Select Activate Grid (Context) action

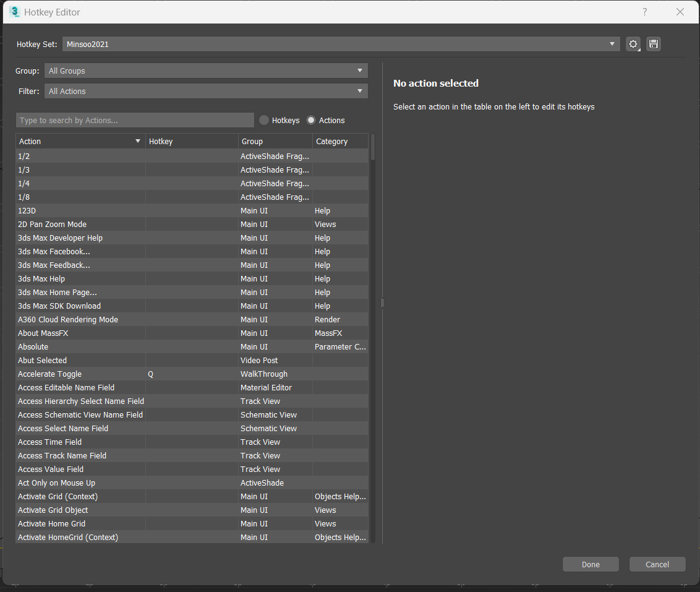(192, 497)
